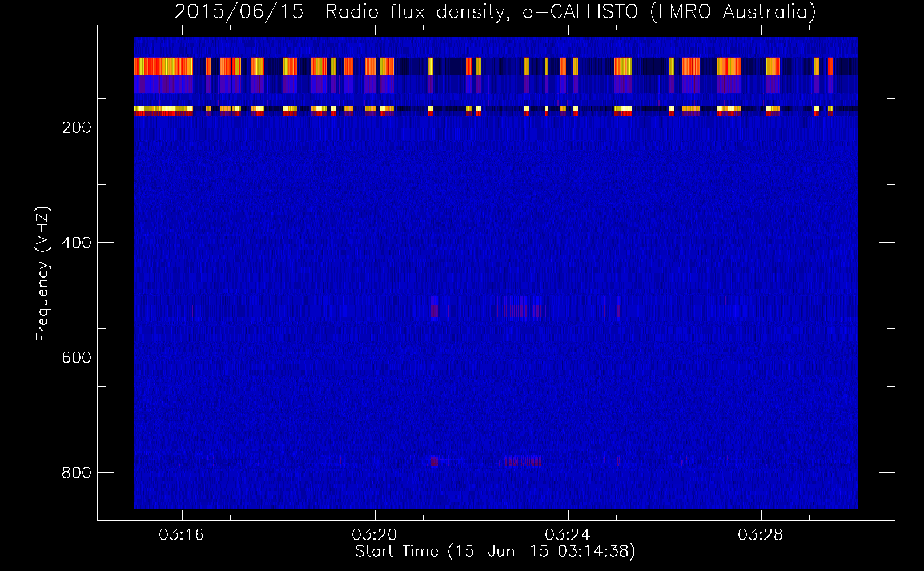Click the 03:20 time tick label
Screen dimensions: 924x571
pos(375,535)
